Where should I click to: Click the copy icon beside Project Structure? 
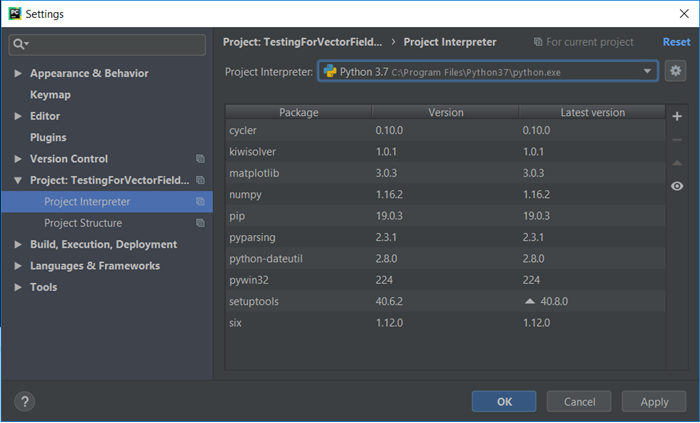tap(200, 223)
